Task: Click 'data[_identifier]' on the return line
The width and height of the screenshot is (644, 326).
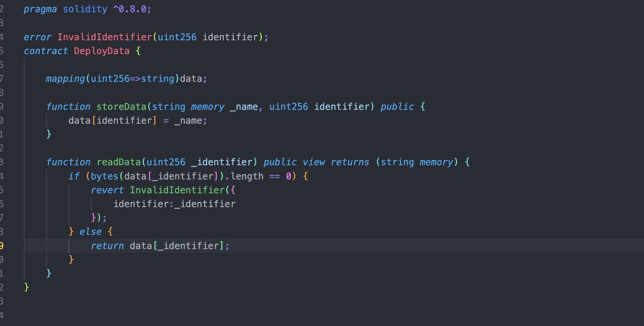Action: click(177, 246)
